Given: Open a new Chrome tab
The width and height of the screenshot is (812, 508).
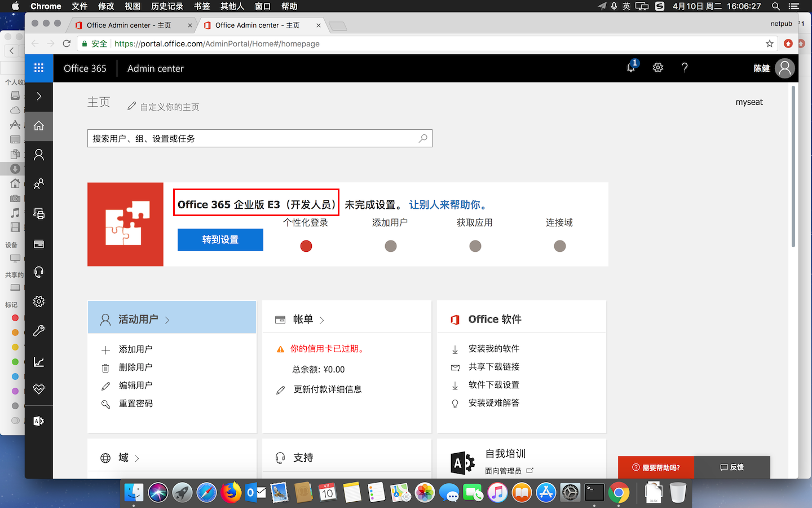Looking at the screenshot, I should pyautogui.click(x=338, y=26).
